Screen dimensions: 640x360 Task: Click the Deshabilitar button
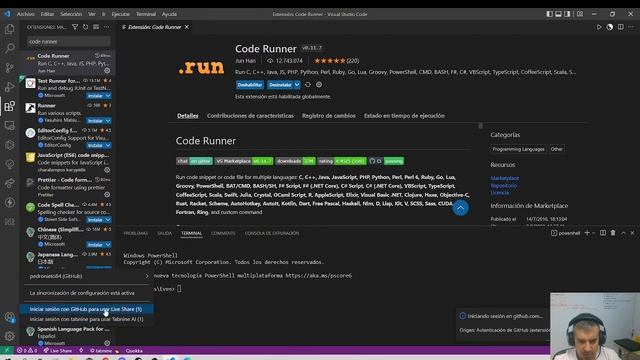(x=250, y=84)
